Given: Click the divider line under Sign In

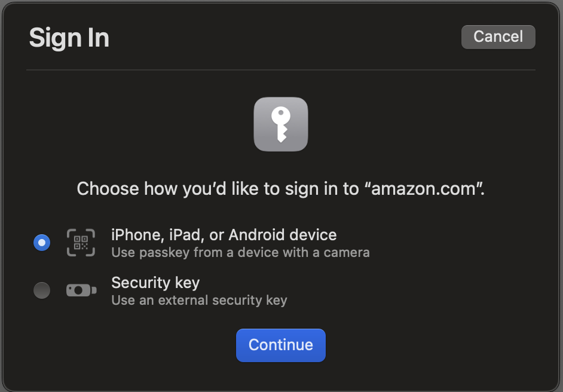Looking at the screenshot, I should 281,70.
